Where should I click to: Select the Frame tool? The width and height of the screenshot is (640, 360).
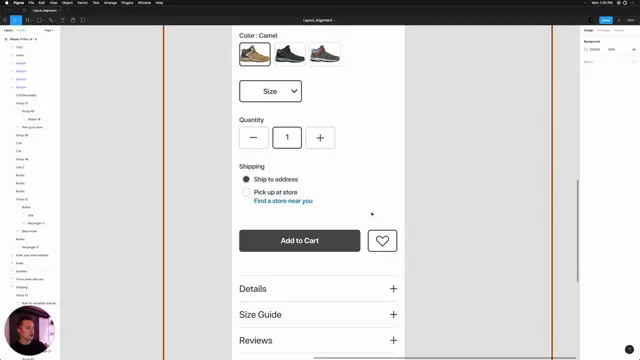click(x=28, y=20)
